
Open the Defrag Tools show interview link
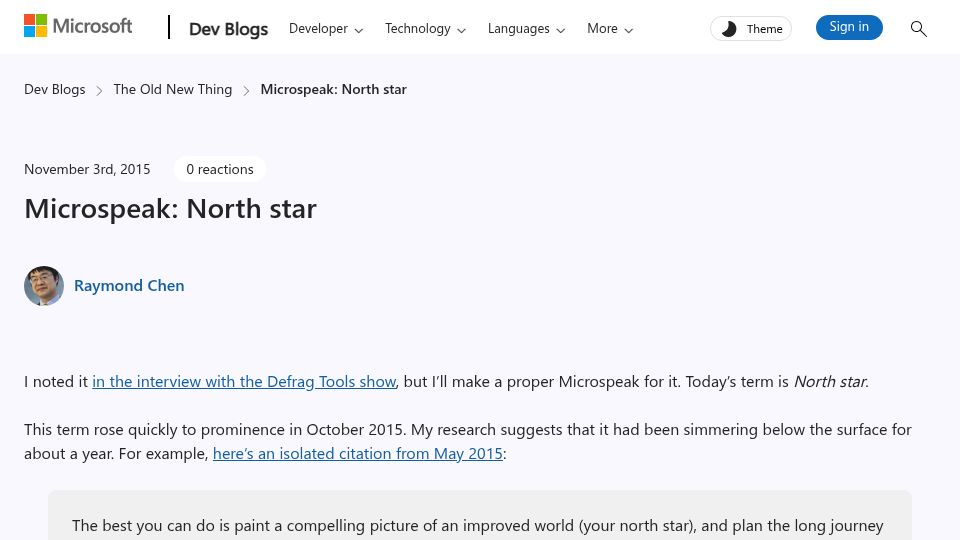click(x=244, y=381)
